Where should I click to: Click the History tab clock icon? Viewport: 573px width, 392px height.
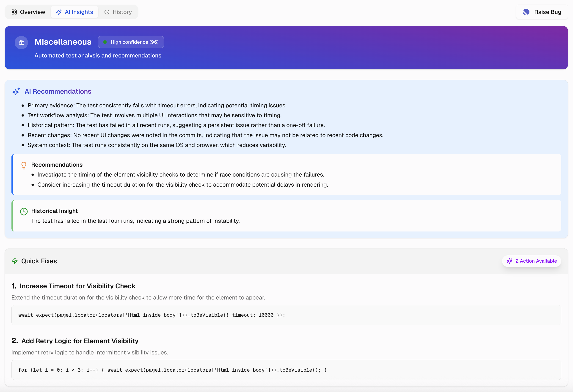[x=107, y=12]
